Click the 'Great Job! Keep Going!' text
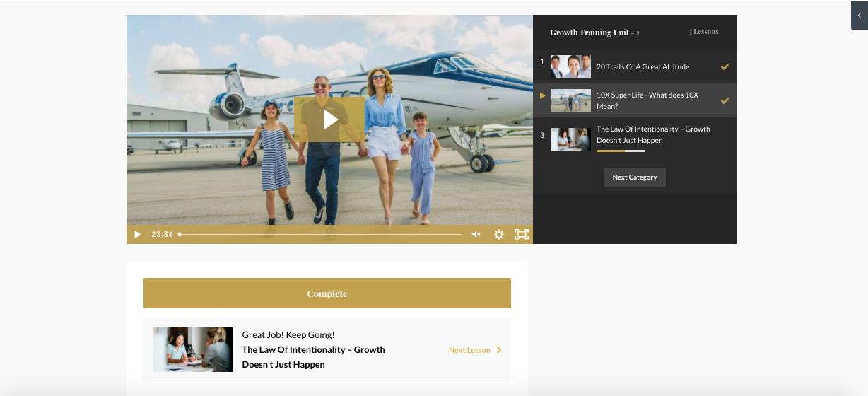 288,335
